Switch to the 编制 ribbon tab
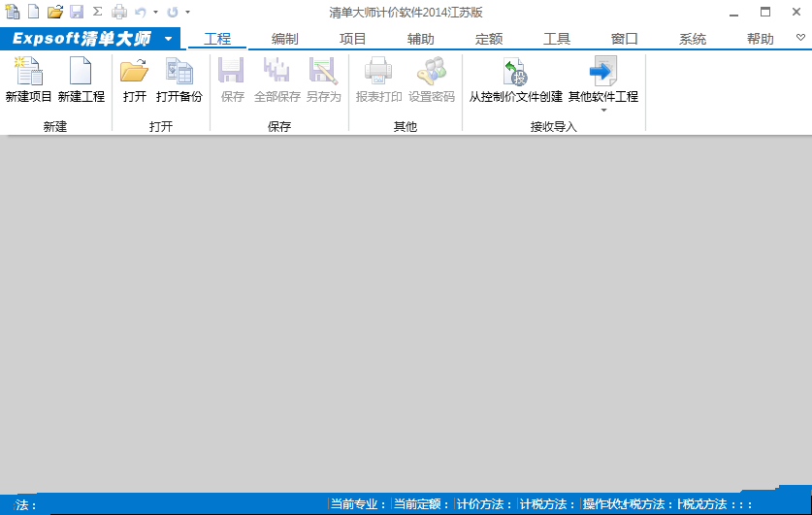Image resolution: width=812 pixels, height=515 pixels. pyautogui.click(x=285, y=39)
